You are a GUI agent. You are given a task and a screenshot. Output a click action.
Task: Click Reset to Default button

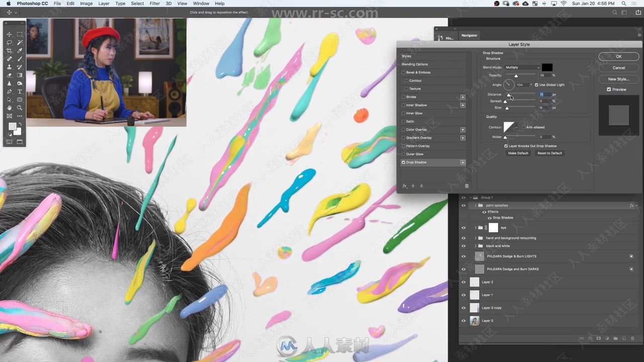pyautogui.click(x=549, y=153)
